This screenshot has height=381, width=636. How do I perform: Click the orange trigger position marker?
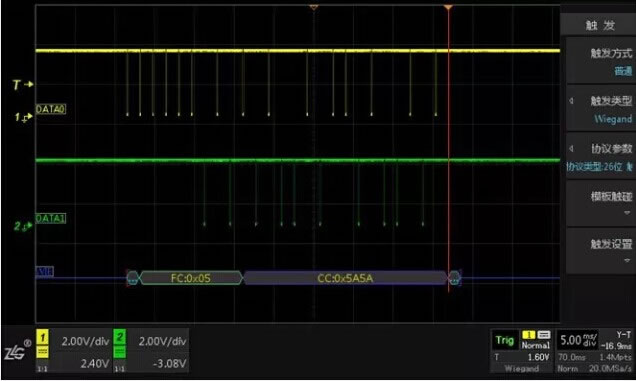448,7
